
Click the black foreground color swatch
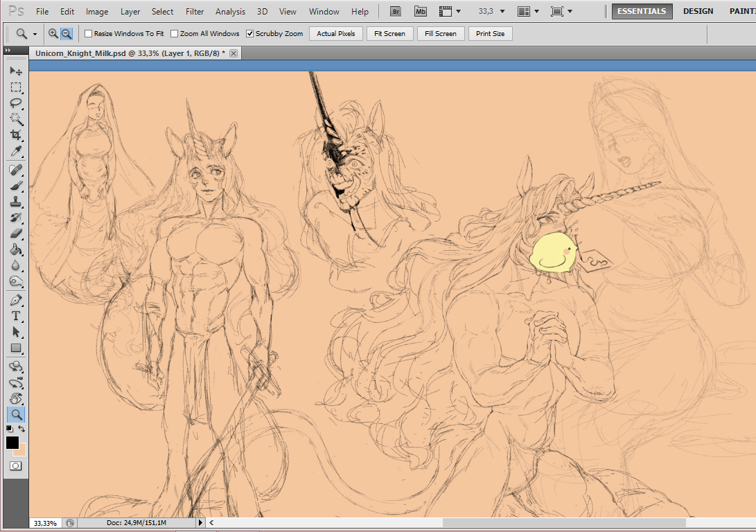(x=12, y=443)
